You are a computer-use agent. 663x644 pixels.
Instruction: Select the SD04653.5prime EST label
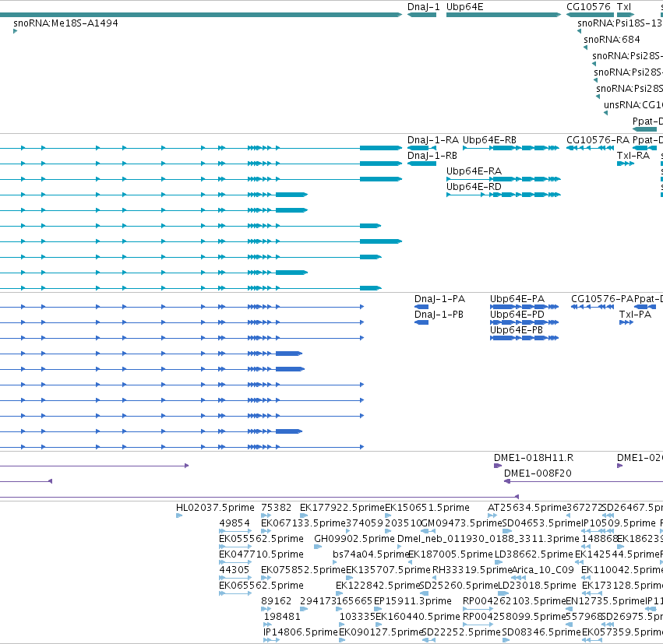tap(541, 523)
